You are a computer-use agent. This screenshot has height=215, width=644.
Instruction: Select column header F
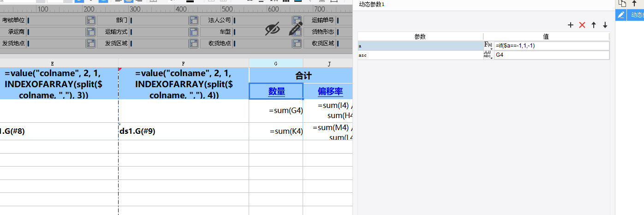click(x=184, y=64)
